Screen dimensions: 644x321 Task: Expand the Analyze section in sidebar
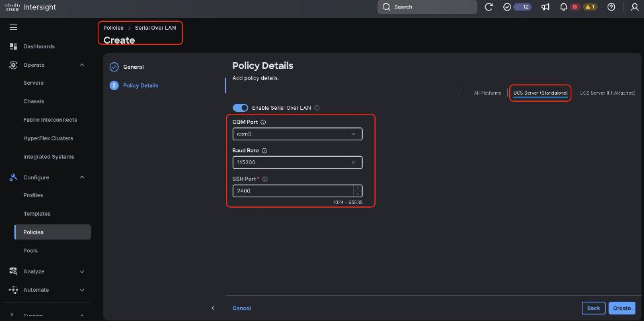pyautogui.click(x=82, y=271)
